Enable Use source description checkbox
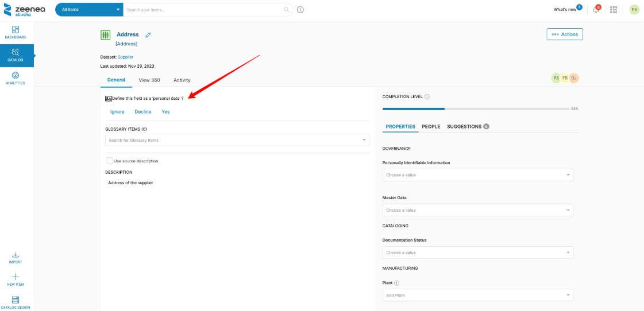This screenshot has width=644, height=311. 110,161
